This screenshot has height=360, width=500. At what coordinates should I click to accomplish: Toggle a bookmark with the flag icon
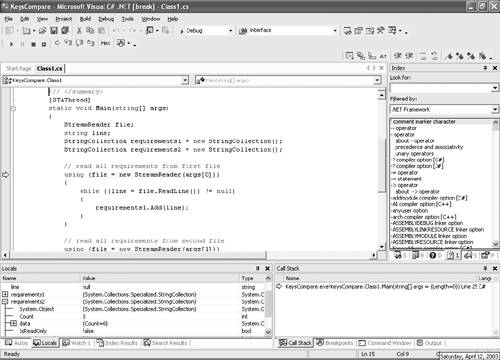click(449, 56)
